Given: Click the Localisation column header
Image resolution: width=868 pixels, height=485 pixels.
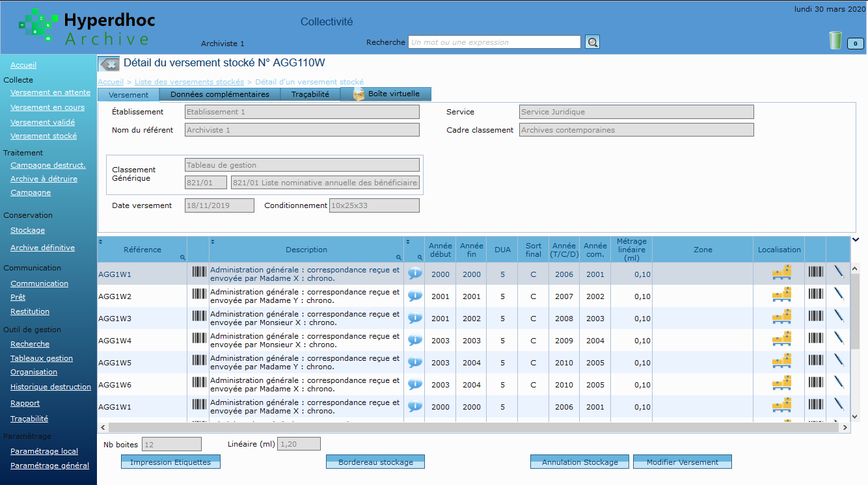Looking at the screenshot, I should click(x=780, y=250).
